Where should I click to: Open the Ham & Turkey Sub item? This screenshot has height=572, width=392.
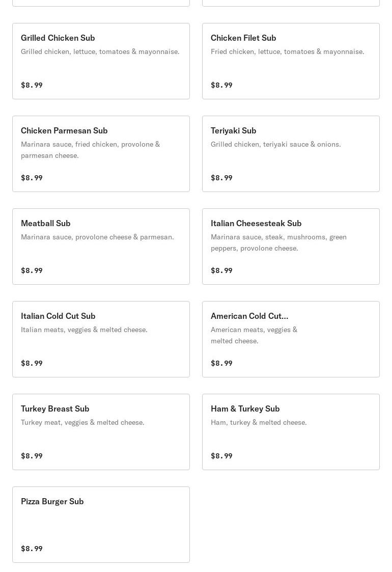click(x=291, y=431)
